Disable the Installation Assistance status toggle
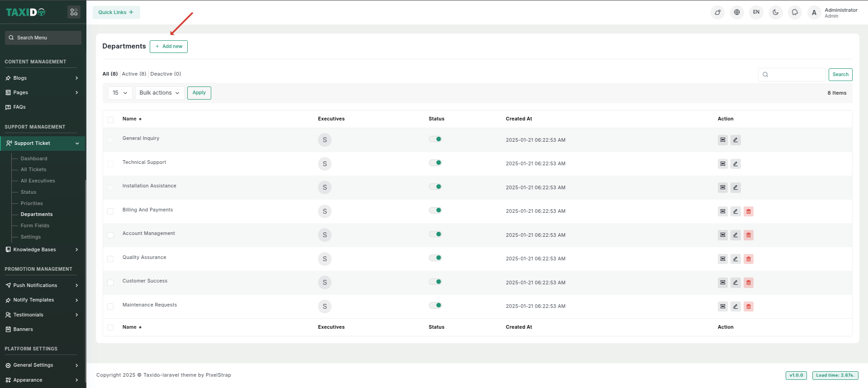Viewport: 868px width, 388px height. [x=435, y=187]
